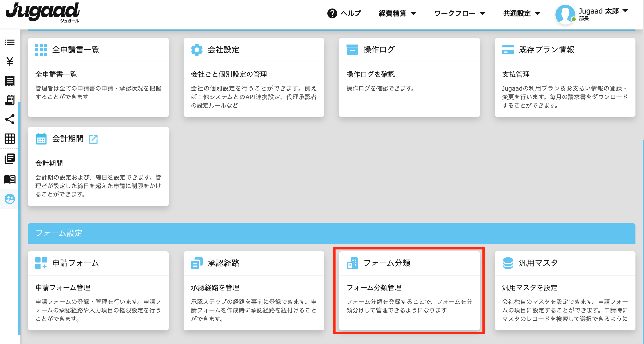This screenshot has height=344, width=644.
Task: Click the share nodes icon in sidebar
Action: [x=10, y=119]
